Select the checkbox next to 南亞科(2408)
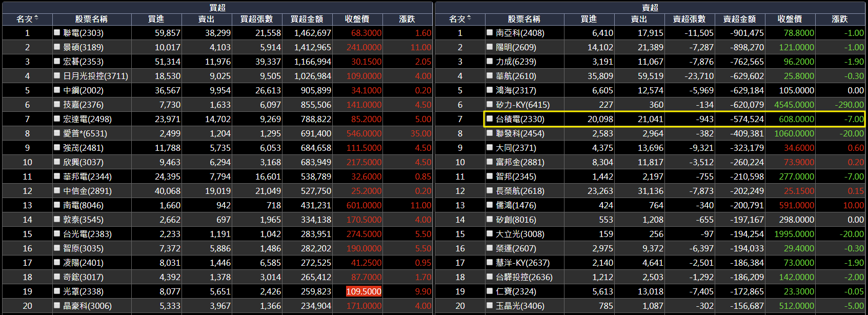This screenshot has width=868, height=315. click(490, 32)
